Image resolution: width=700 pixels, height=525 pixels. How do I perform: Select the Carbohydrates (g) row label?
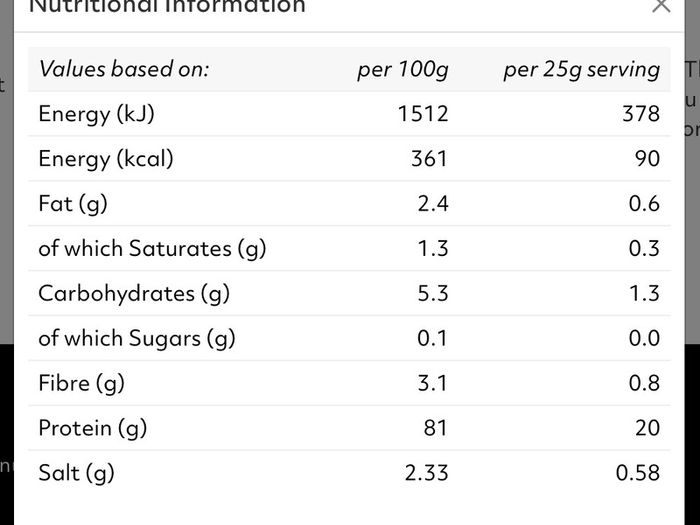[x=134, y=294]
